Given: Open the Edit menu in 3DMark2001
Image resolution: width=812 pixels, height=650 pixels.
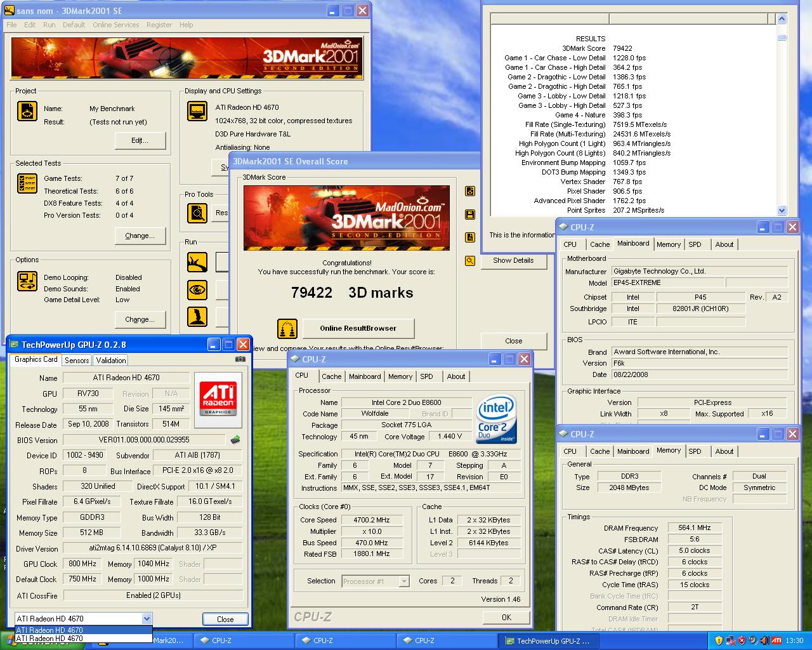Looking at the screenshot, I should coord(30,25).
